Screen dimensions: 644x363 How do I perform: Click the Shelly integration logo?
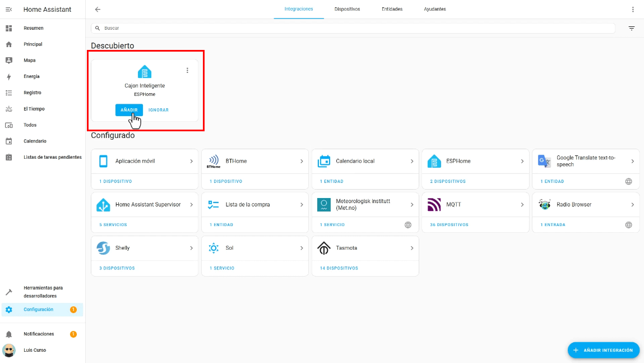(x=103, y=248)
